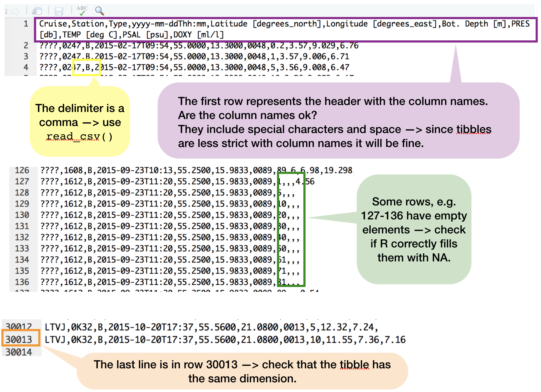The image size is (541, 392).
Task: Click line number 1 in the gutter
Action: (26, 24)
